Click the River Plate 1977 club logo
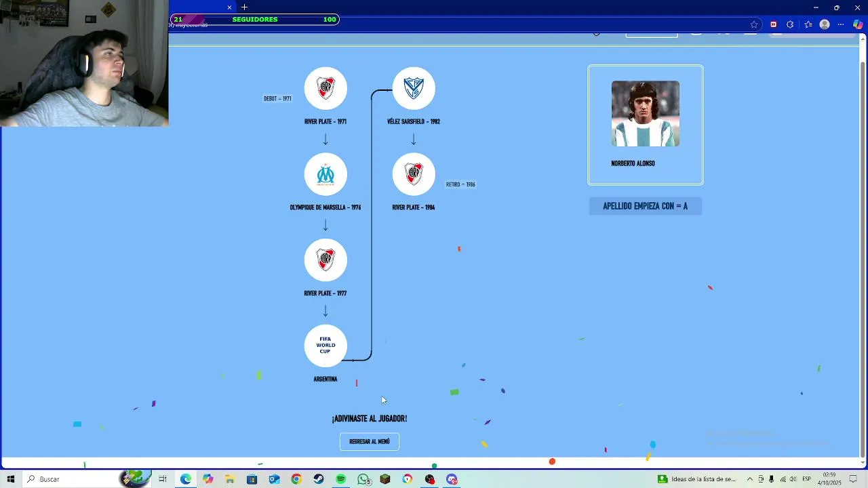The image size is (868, 488). coord(325,260)
